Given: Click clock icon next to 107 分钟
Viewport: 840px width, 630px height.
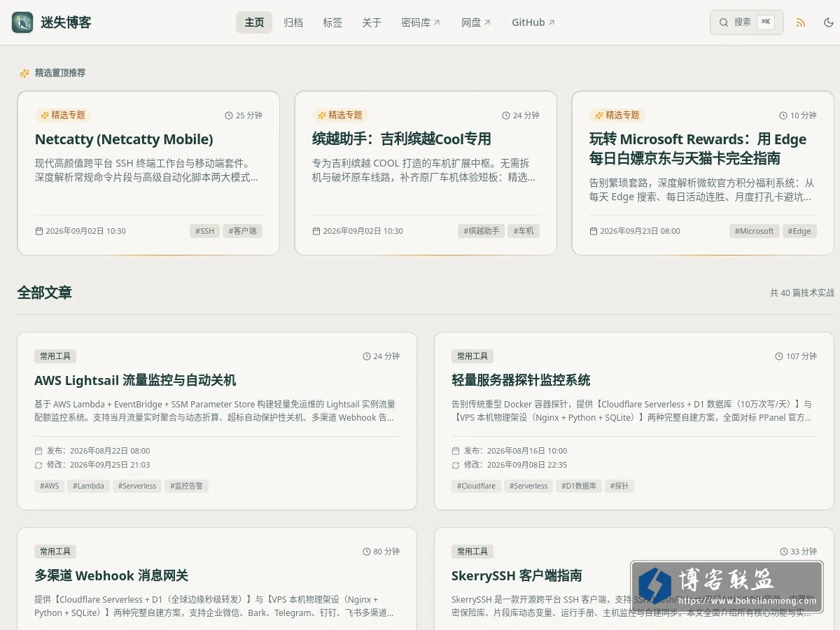Looking at the screenshot, I should 779,356.
